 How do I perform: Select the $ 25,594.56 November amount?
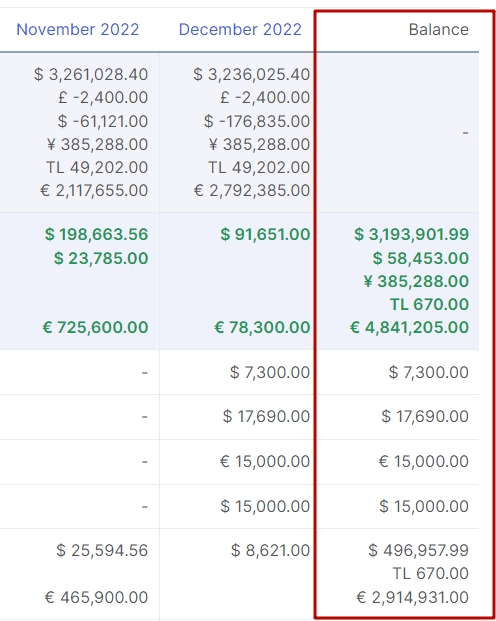click(102, 551)
